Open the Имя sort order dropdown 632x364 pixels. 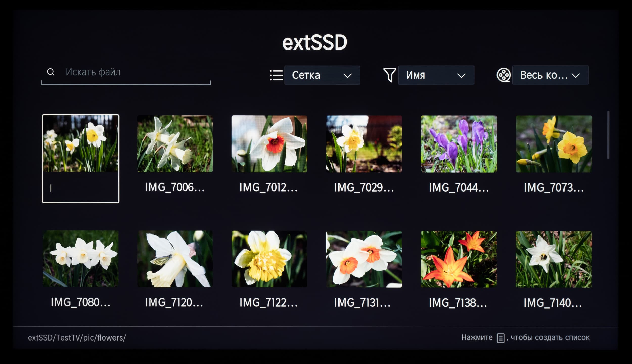pyautogui.click(x=436, y=75)
